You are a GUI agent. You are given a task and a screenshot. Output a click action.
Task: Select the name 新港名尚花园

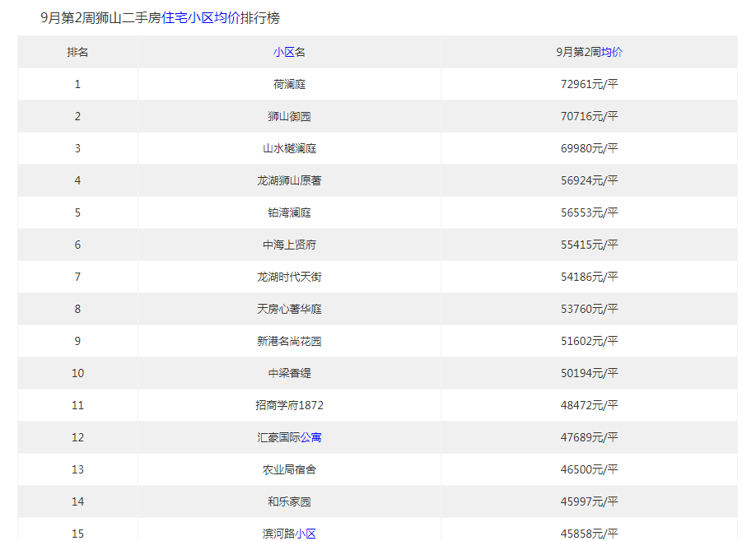pyautogui.click(x=289, y=342)
